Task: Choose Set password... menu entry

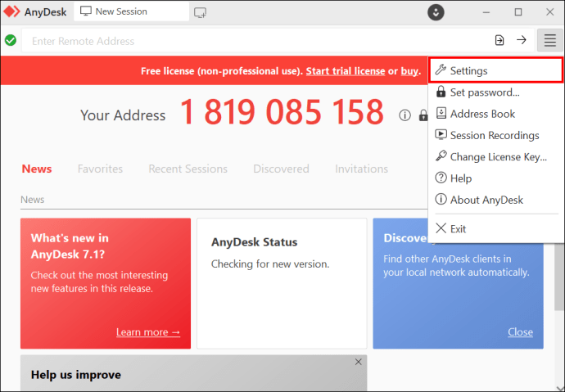Action: 496,92
